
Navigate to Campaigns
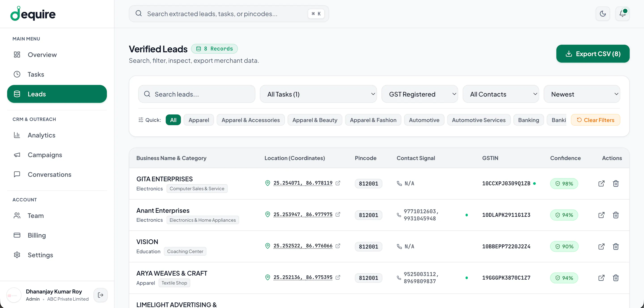pyautogui.click(x=57, y=155)
